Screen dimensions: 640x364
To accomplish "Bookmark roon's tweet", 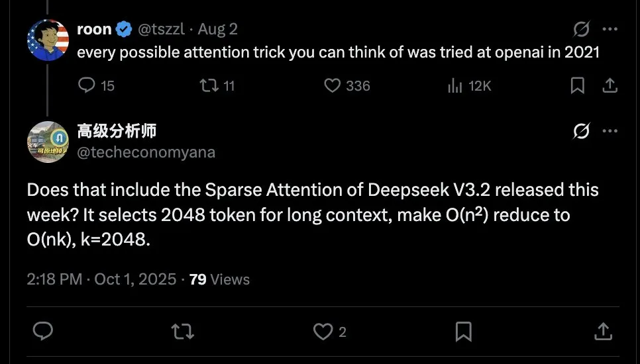I will pos(578,85).
